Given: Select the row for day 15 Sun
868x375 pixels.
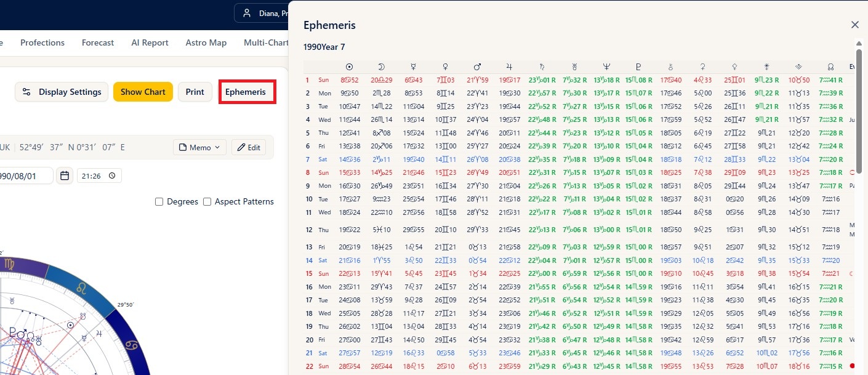Looking at the screenshot, I should pos(579,273).
